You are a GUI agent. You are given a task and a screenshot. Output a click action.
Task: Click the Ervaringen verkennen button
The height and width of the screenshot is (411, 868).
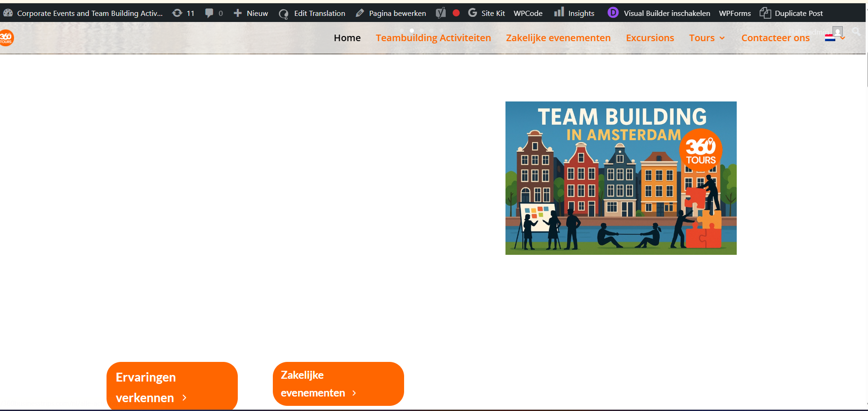[x=172, y=386]
